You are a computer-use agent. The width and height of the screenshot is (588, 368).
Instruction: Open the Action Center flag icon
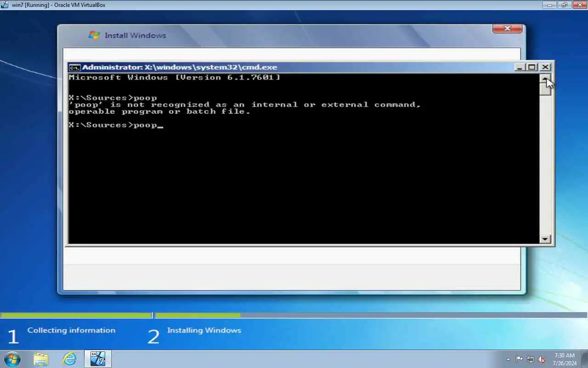(519, 359)
